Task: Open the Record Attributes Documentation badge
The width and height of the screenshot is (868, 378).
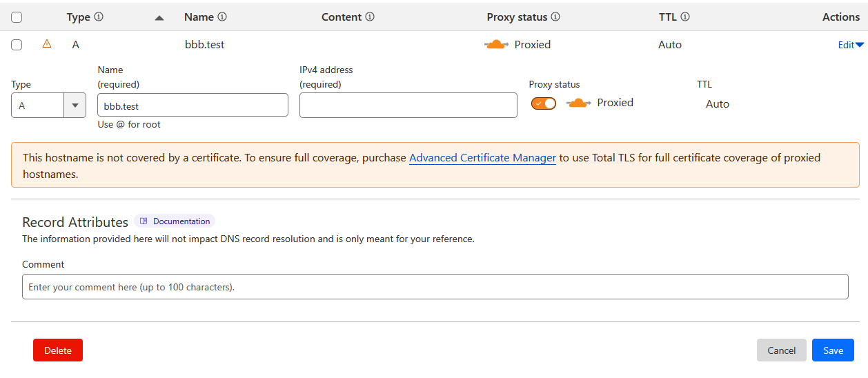Action: point(175,221)
